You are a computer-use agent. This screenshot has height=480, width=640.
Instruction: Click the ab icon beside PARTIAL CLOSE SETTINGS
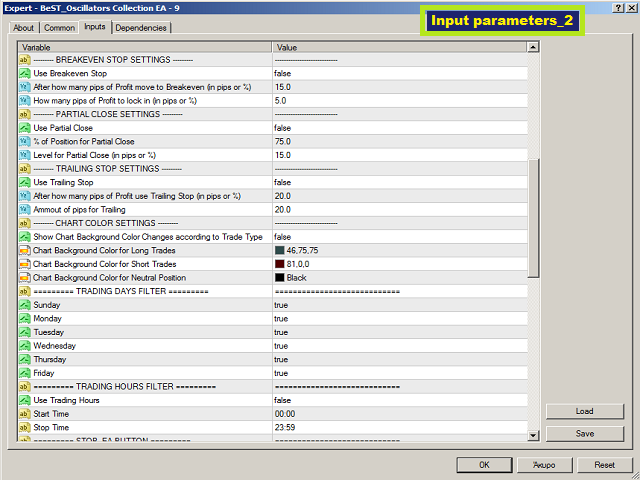click(25, 114)
